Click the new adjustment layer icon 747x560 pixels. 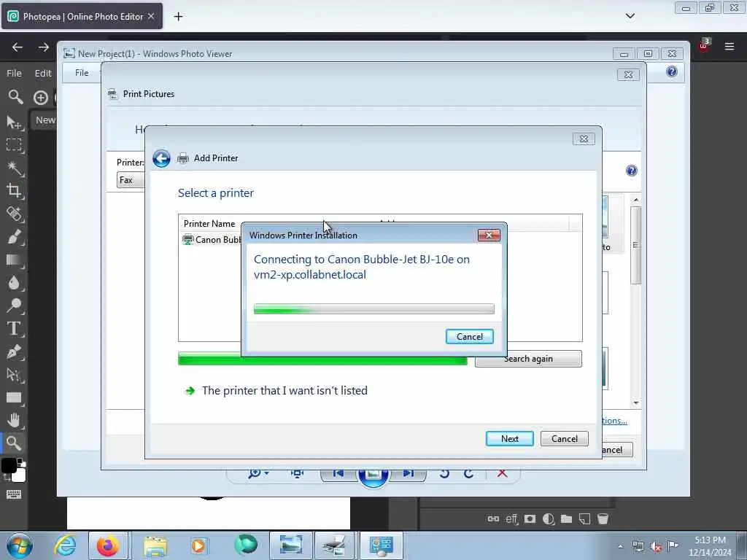click(549, 518)
